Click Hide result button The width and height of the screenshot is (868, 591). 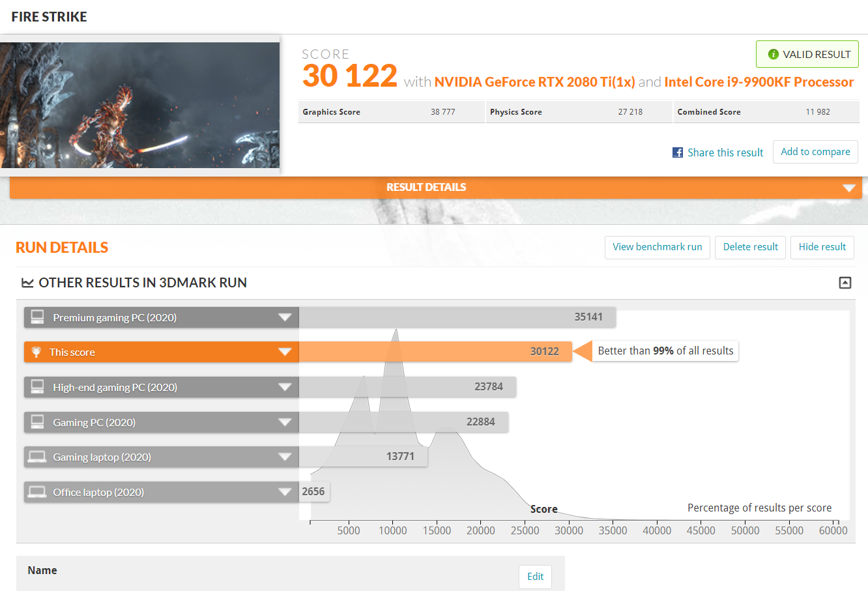point(822,247)
